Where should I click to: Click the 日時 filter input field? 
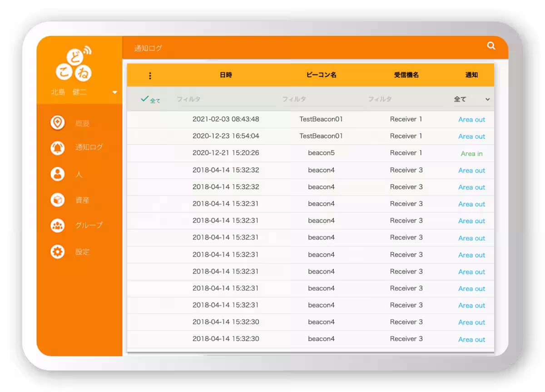point(226,99)
